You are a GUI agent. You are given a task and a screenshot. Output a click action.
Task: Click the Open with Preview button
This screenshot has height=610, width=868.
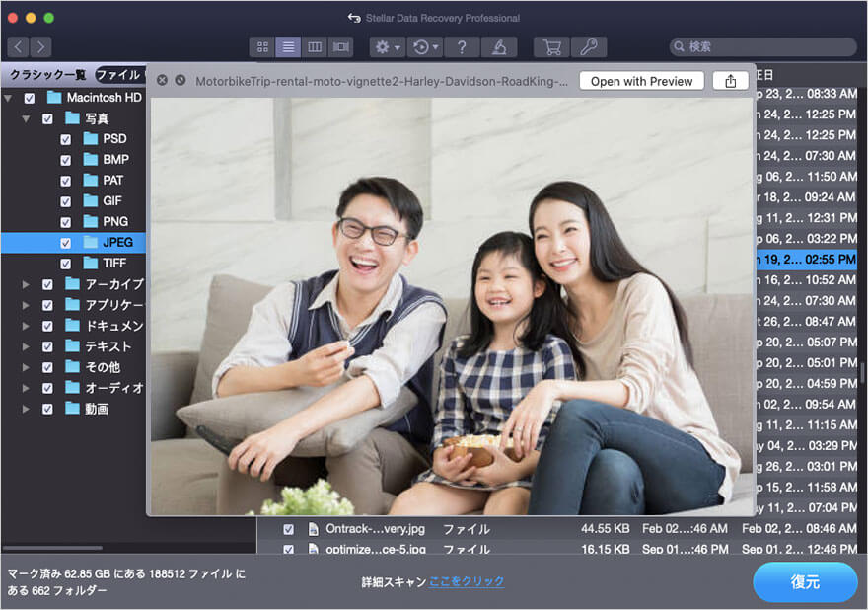[x=641, y=81]
